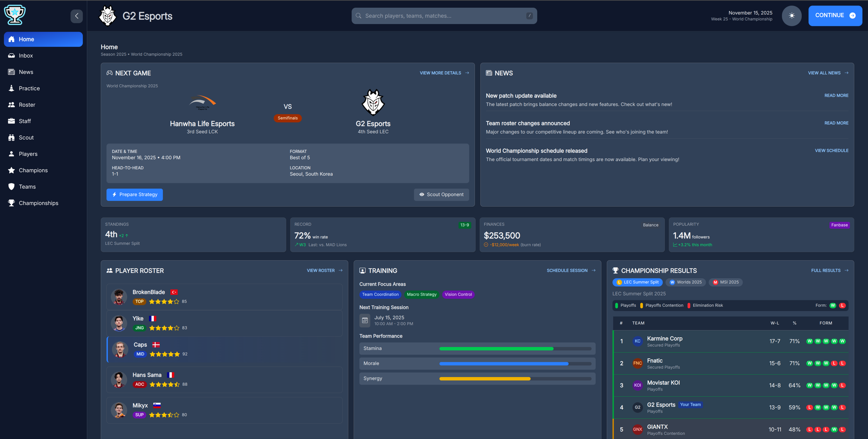Collapse the sidebar with chevron button
868x439 pixels.
(76, 16)
